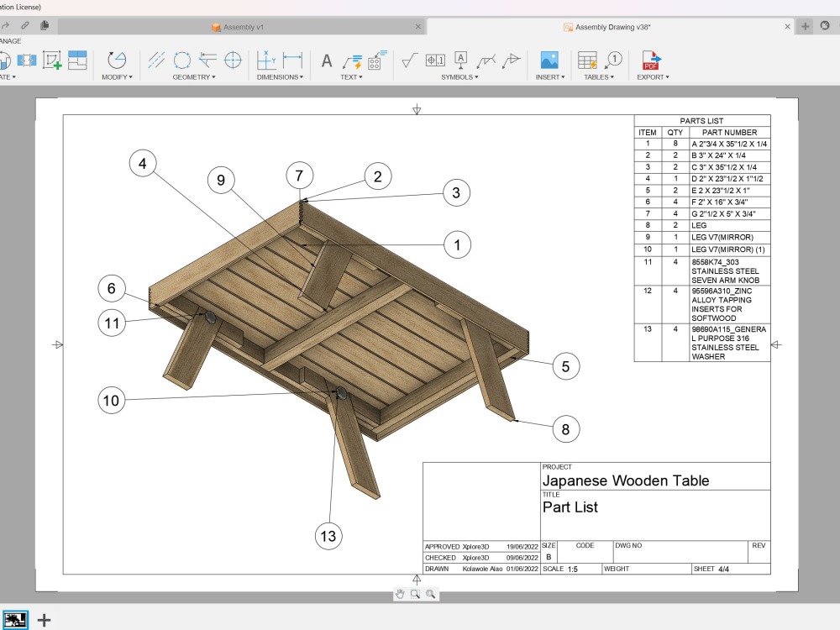Select balloon number 4 on drawing
This screenshot has height=630, width=840.
(143, 164)
